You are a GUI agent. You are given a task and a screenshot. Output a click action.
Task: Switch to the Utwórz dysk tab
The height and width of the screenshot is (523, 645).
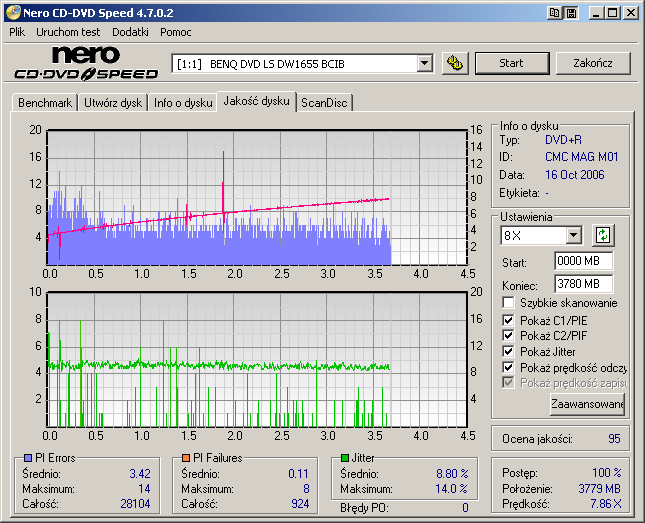(113, 102)
